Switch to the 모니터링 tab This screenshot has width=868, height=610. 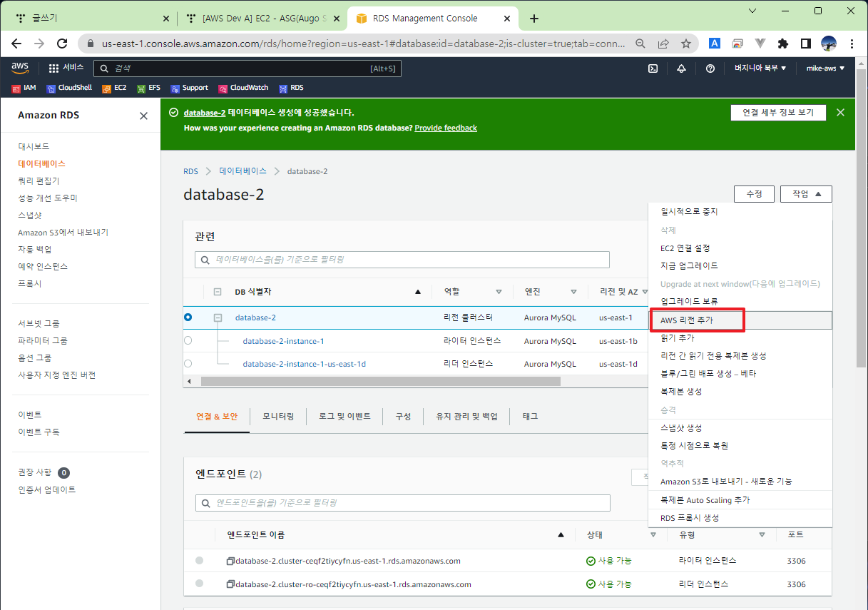[278, 417]
